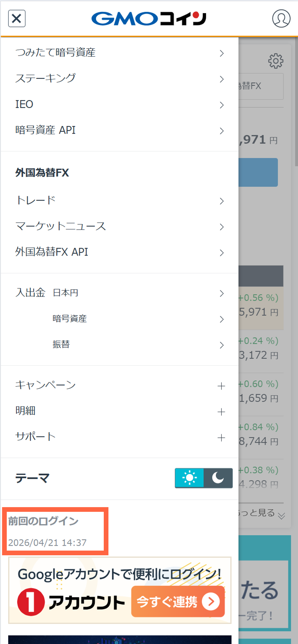Screen dimensions: 298x644
Task: Click 今すぐ連携 Google account button
Action: [x=178, y=602]
